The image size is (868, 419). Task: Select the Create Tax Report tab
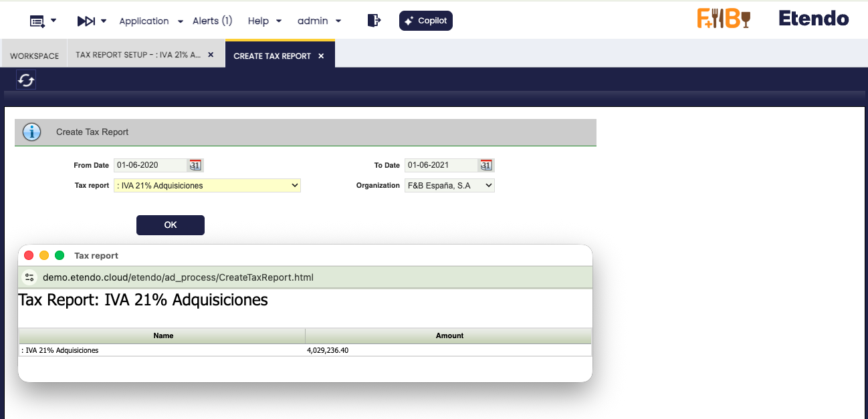[x=272, y=56]
